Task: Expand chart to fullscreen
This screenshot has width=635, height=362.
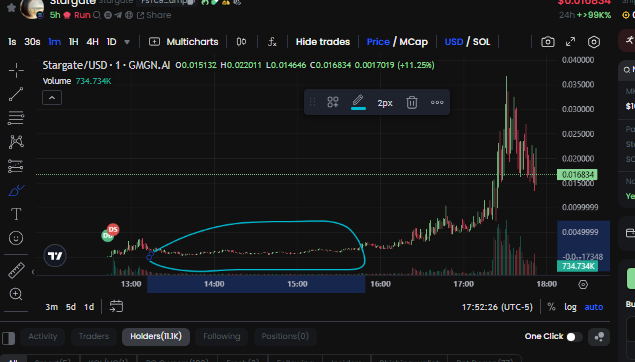Action: [571, 42]
